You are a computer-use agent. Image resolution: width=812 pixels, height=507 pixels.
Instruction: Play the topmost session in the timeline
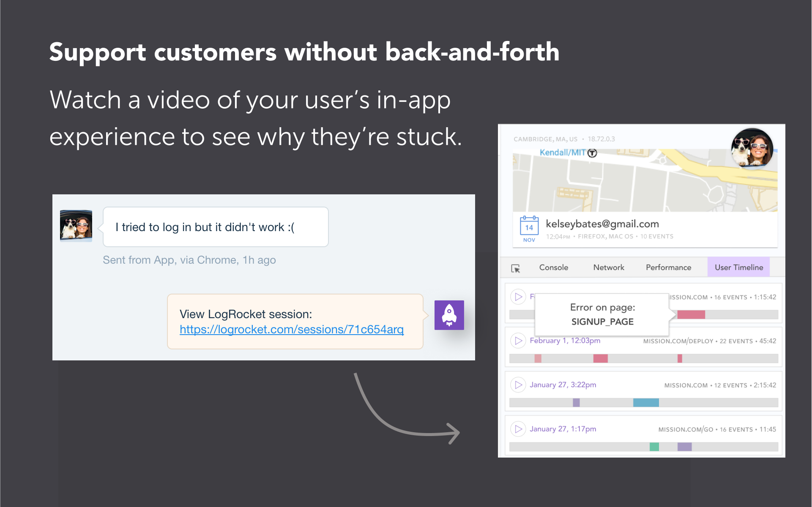coord(518,297)
